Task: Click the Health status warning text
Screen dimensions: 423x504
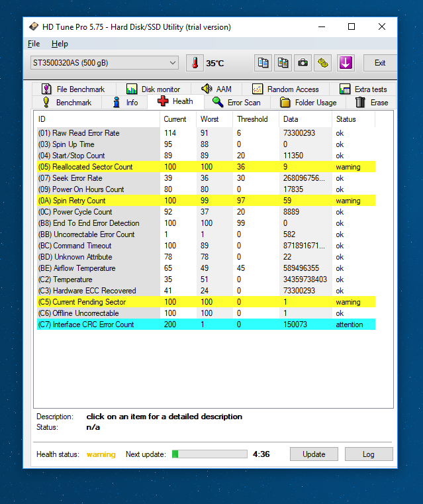Action: [x=101, y=454]
